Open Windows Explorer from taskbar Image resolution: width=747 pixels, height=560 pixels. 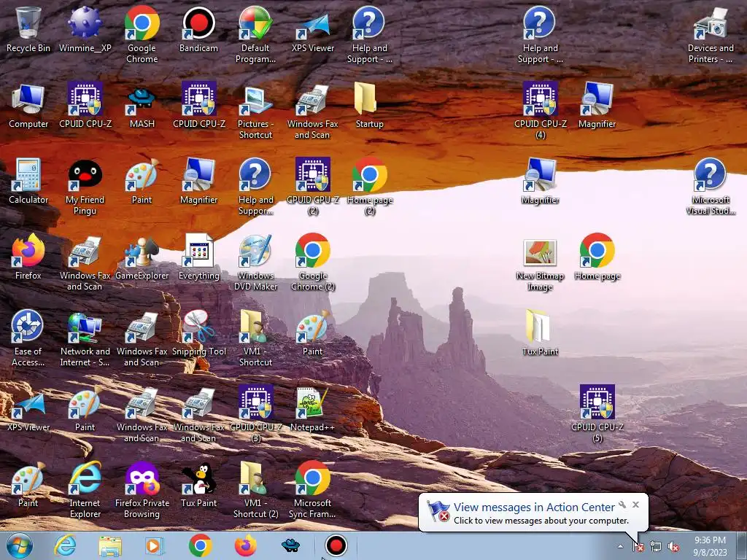pyautogui.click(x=110, y=545)
